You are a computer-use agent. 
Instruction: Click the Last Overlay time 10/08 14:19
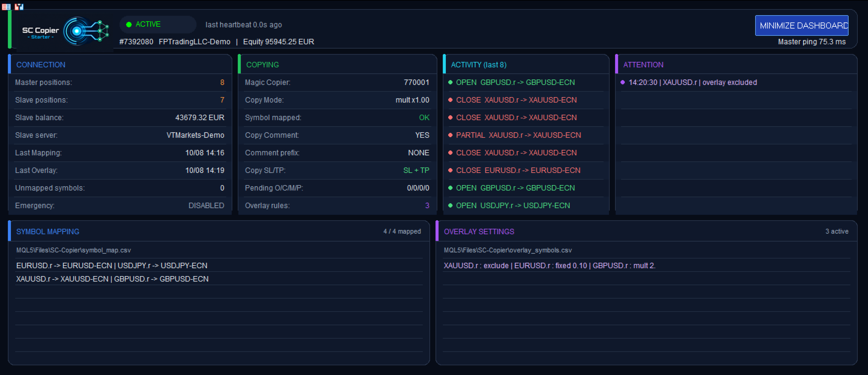coord(205,171)
